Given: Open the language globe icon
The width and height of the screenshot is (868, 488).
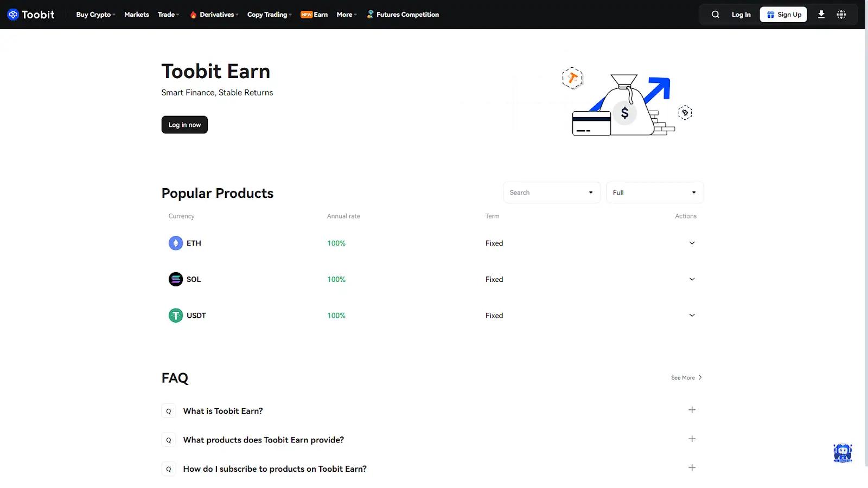Looking at the screenshot, I should (x=841, y=15).
